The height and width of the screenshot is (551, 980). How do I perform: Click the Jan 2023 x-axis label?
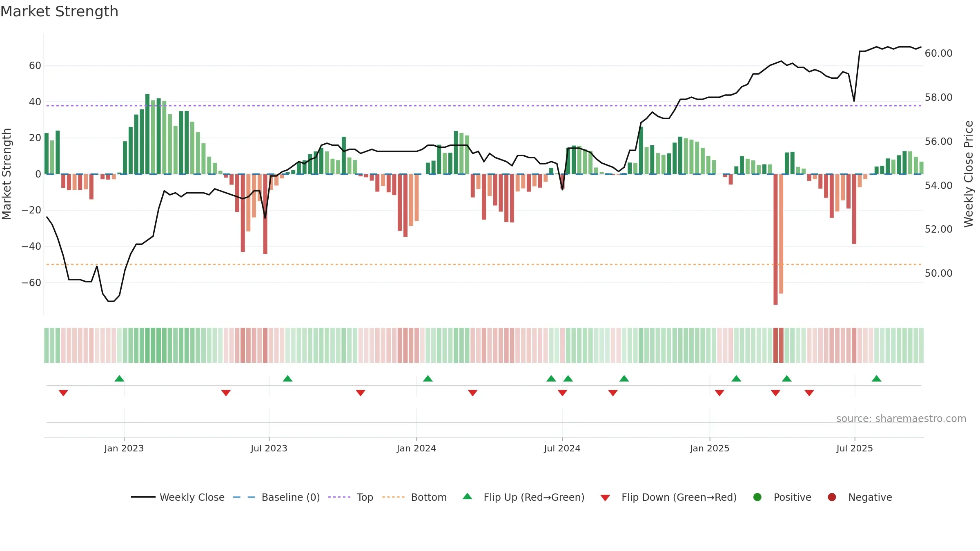point(124,448)
